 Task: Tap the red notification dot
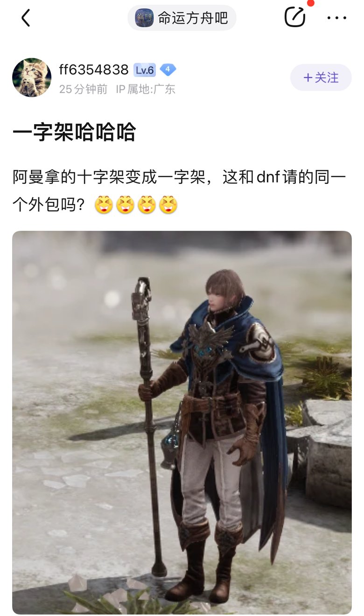tap(311, 3)
